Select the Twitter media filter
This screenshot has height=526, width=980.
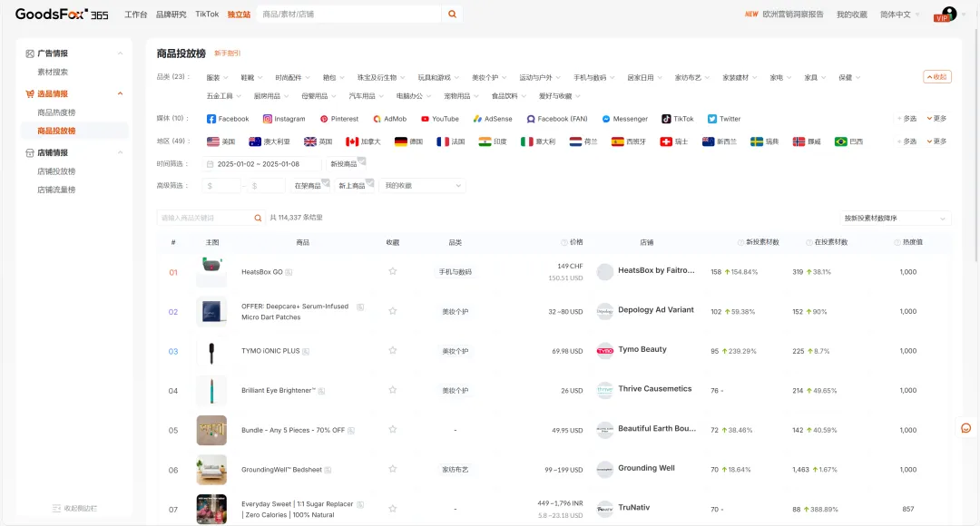724,119
